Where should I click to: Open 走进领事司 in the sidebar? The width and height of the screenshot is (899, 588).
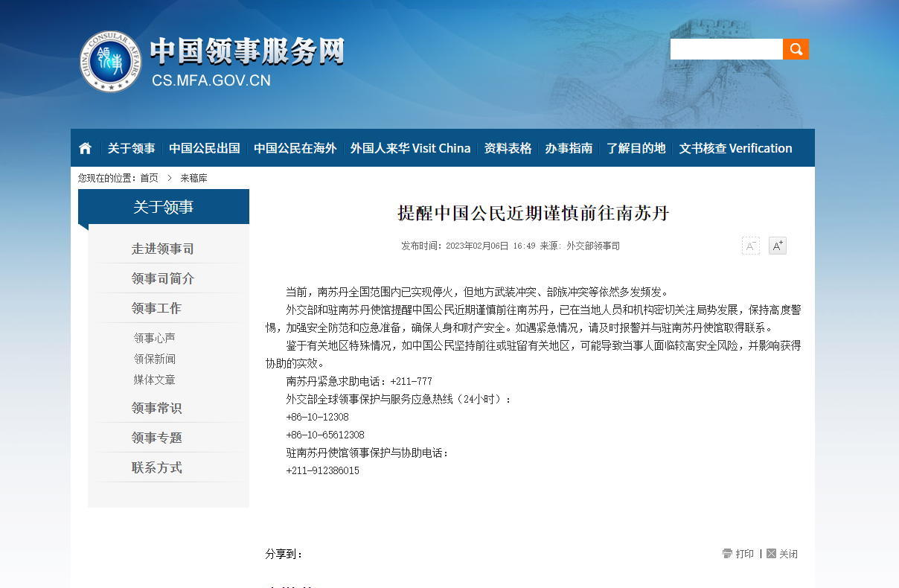coord(162,249)
